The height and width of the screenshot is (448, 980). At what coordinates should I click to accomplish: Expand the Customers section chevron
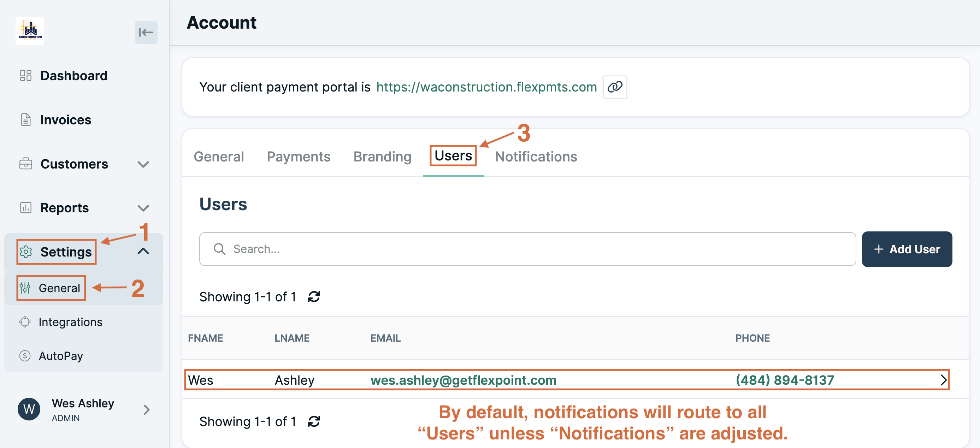click(x=143, y=164)
